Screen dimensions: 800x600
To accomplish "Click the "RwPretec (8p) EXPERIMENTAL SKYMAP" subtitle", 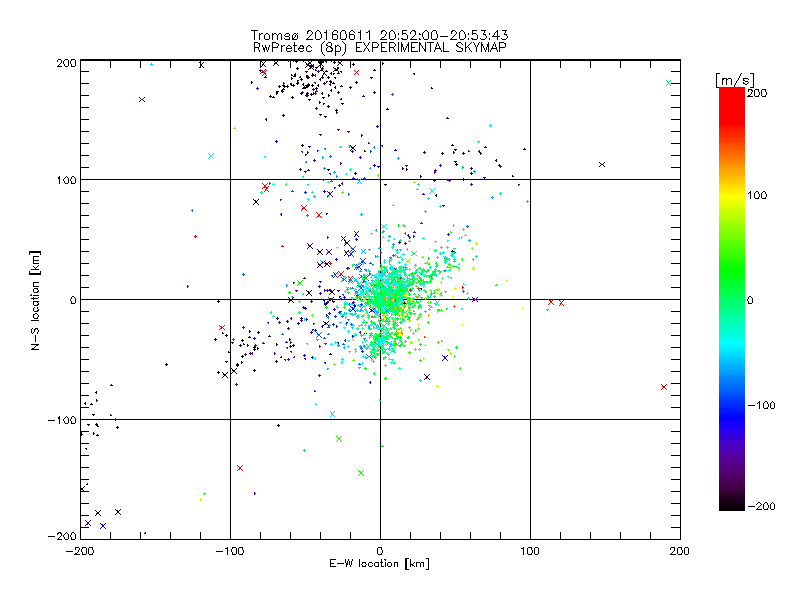I will point(380,47).
